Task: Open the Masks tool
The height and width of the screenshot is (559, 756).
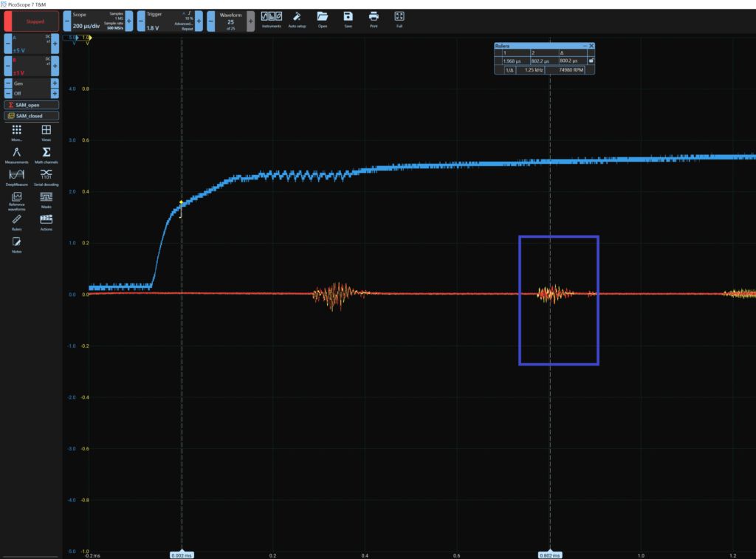Action: coord(46,199)
